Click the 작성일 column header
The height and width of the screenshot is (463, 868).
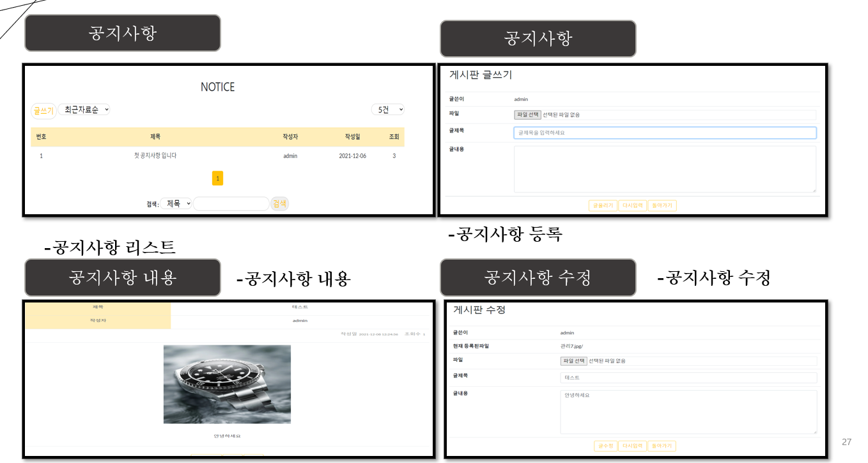coord(352,137)
